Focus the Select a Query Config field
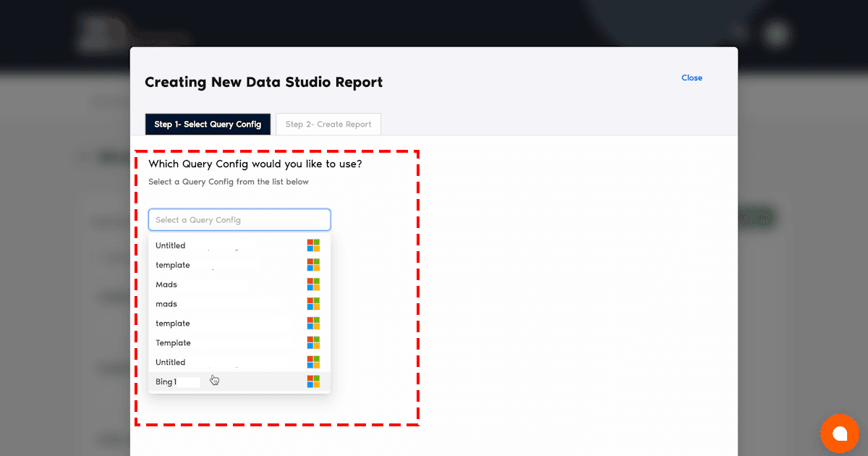Viewport: 868px width, 456px height. coord(239,220)
